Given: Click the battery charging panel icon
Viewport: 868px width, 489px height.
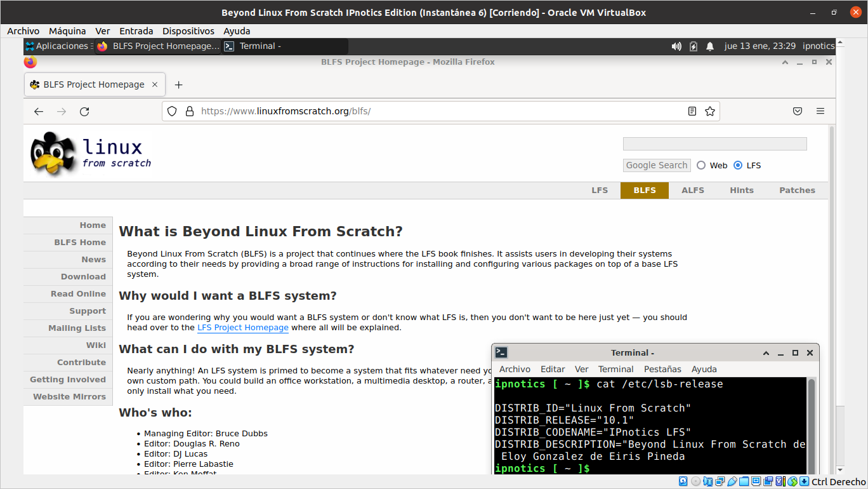Looking at the screenshot, I should click(x=694, y=46).
